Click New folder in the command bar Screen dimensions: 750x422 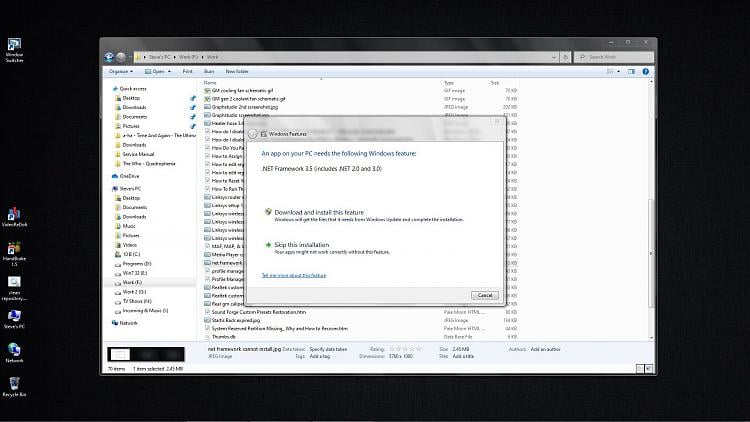click(237, 71)
